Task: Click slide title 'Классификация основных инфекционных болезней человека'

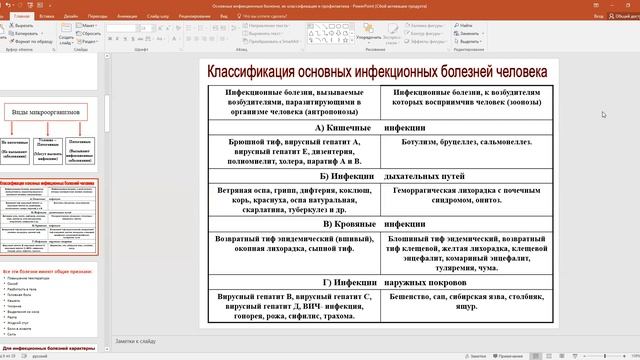Action: click(377, 71)
